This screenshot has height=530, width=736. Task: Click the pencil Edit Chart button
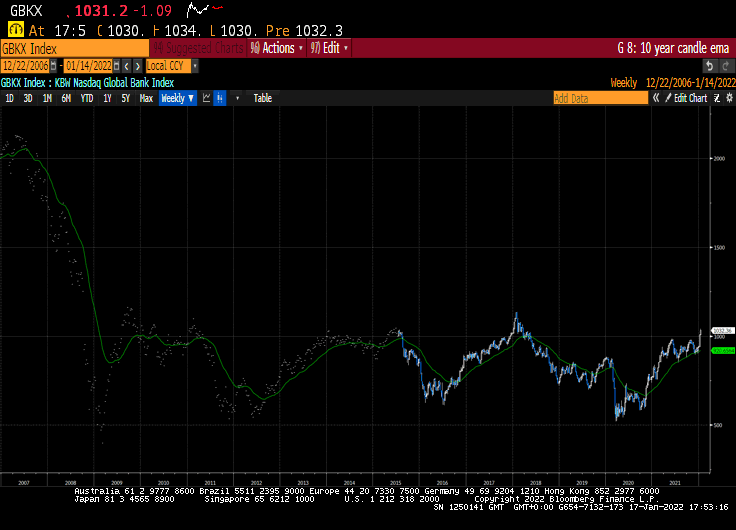[686, 98]
